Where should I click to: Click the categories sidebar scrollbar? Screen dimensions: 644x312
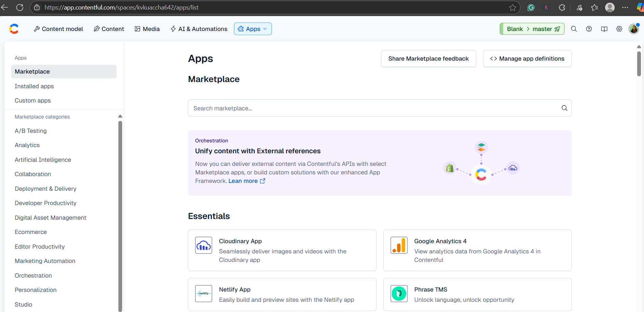120,216
